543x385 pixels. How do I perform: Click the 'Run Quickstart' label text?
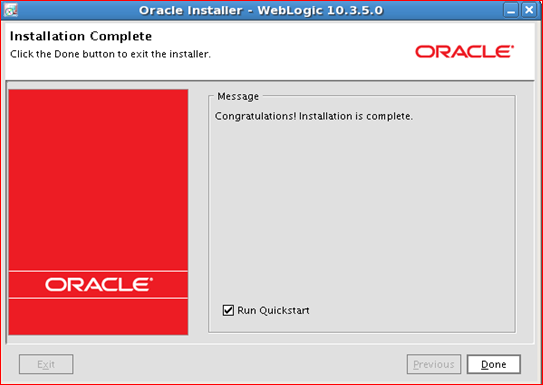pos(273,311)
